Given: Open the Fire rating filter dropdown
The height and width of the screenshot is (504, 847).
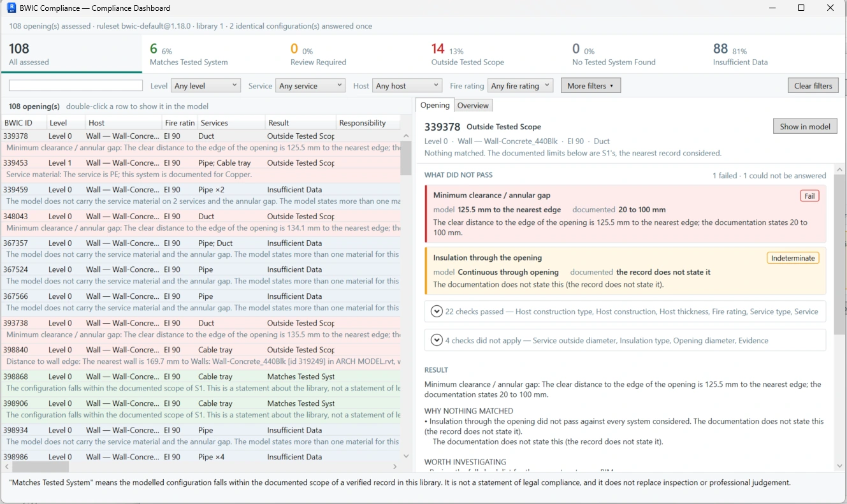Looking at the screenshot, I should pos(520,85).
